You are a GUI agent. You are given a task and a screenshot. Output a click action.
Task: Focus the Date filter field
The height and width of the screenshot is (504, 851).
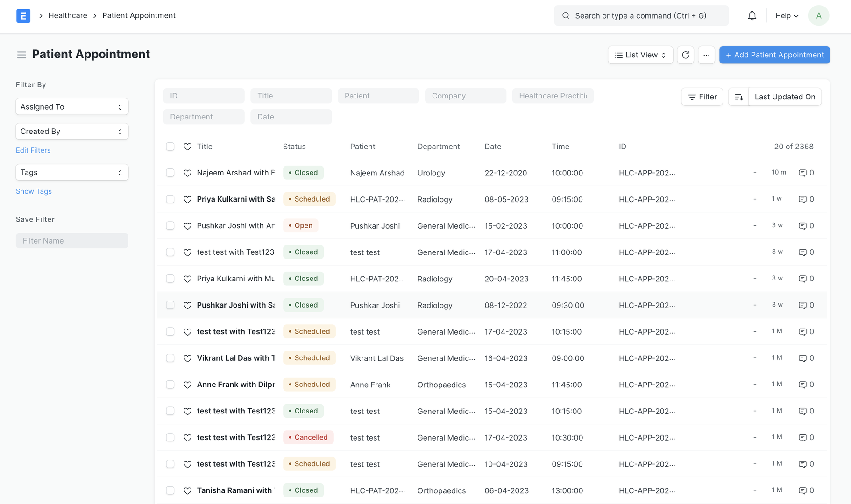coord(291,117)
